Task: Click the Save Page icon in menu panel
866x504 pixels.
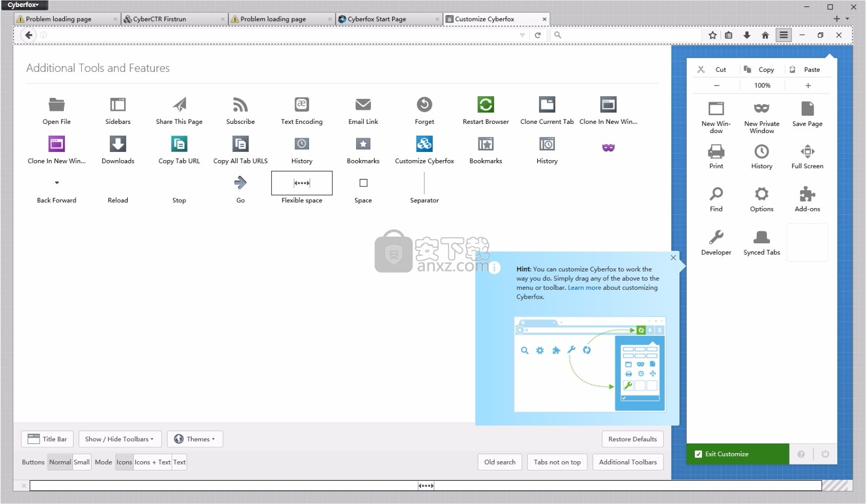Action: (807, 109)
